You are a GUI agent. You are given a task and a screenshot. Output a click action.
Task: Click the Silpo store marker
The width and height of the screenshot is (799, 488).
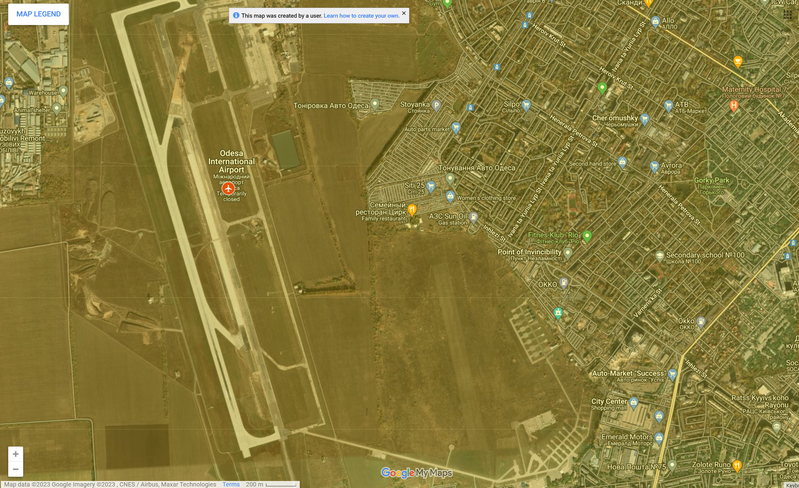click(526, 105)
